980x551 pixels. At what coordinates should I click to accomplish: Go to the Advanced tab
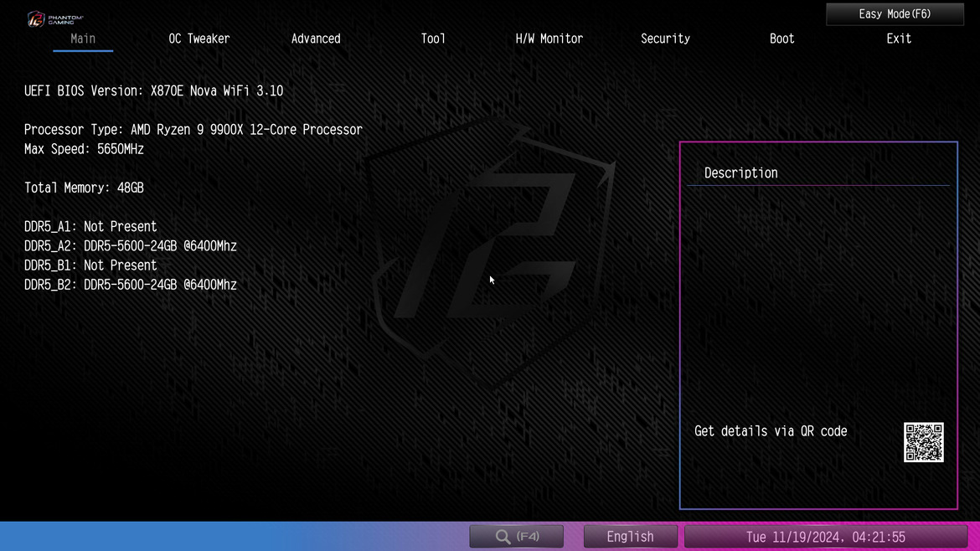[316, 39]
